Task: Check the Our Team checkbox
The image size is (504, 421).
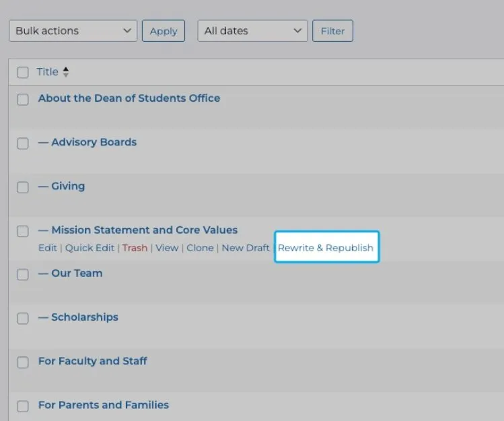Action: coord(22,275)
